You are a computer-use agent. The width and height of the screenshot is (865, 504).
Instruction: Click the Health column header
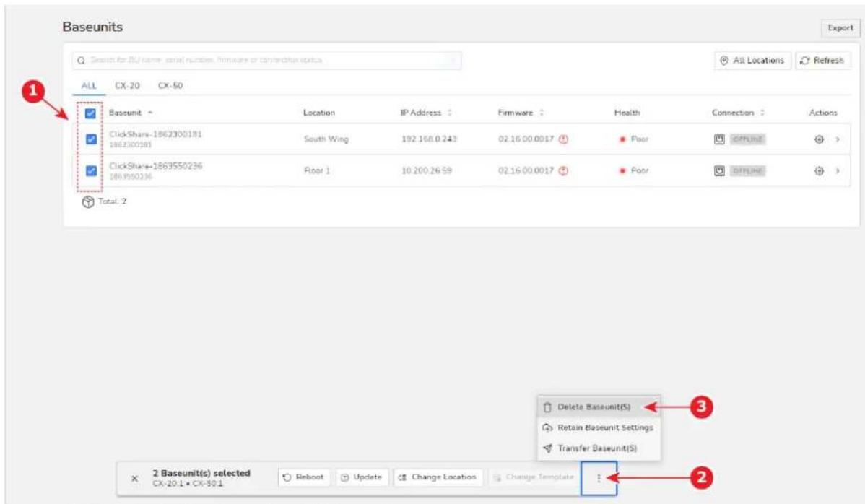tap(627, 113)
